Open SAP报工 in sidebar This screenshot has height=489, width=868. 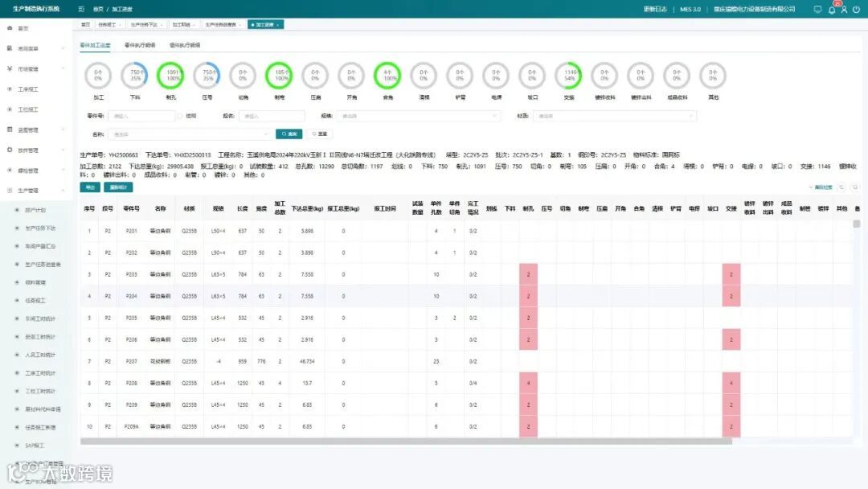[x=35, y=446]
